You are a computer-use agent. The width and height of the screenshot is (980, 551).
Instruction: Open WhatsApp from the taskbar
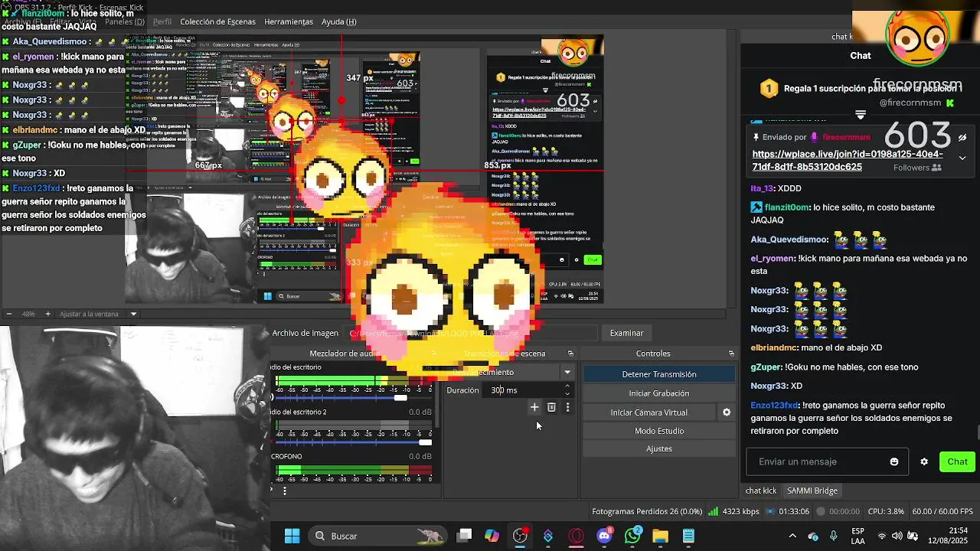[x=632, y=536]
